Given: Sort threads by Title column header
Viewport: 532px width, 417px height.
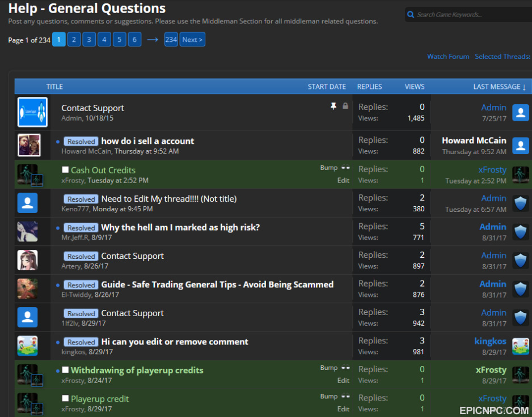Looking at the screenshot, I should 54,87.
